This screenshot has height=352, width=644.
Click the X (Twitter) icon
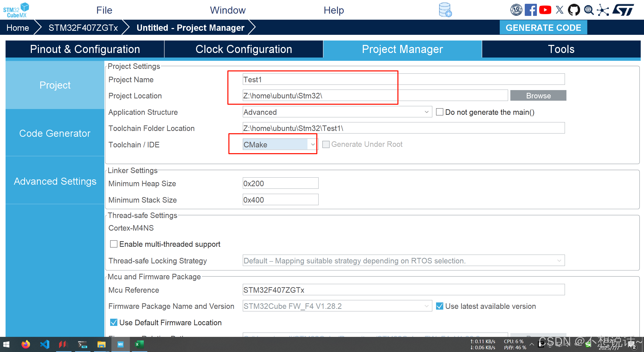pos(559,10)
